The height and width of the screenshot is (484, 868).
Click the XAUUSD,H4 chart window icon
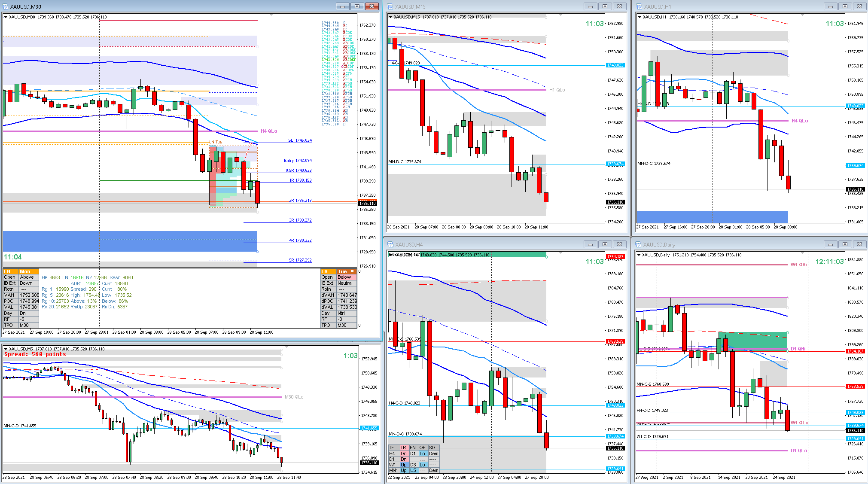pyautogui.click(x=390, y=244)
